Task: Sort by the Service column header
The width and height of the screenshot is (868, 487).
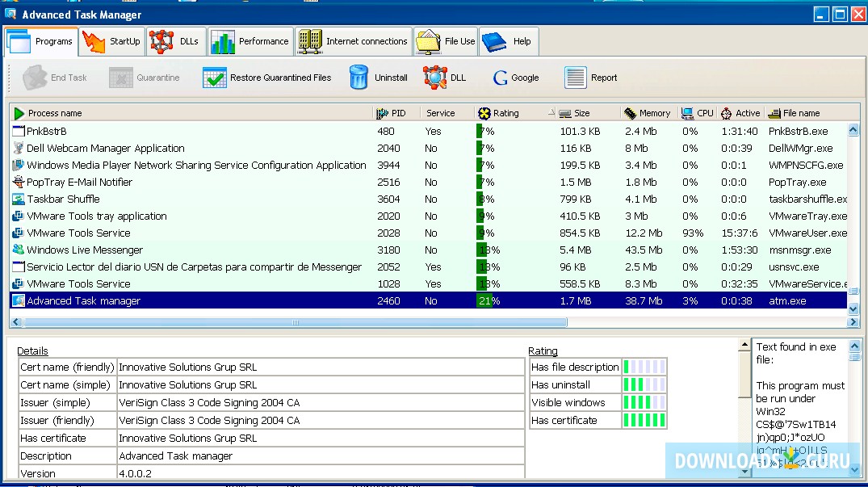Action: pyautogui.click(x=447, y=113)
